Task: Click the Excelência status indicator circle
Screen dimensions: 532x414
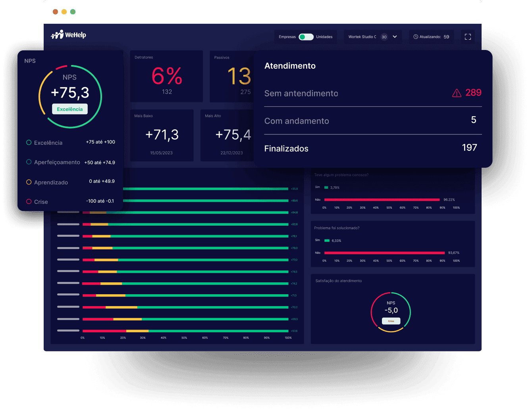Action: [x=28, y=142]
